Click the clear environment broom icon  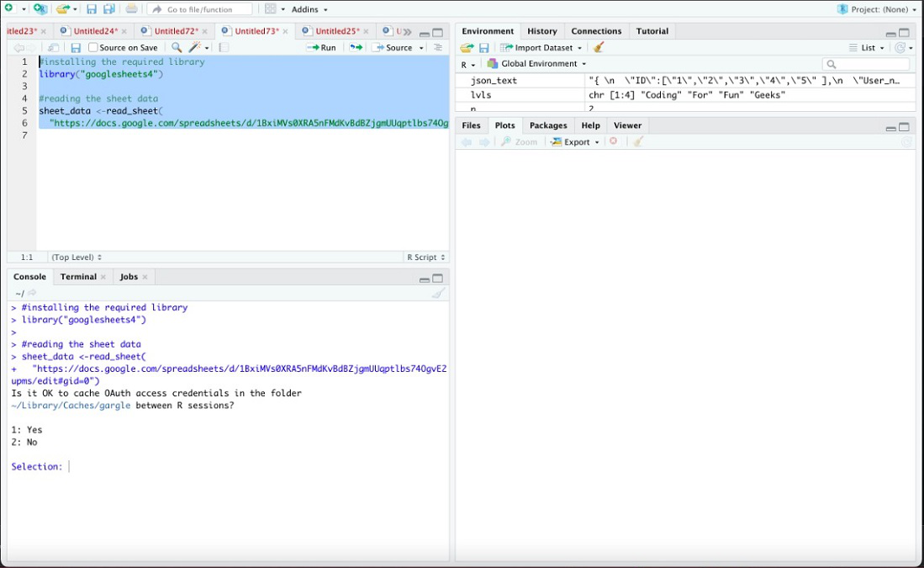pos(599,48)
